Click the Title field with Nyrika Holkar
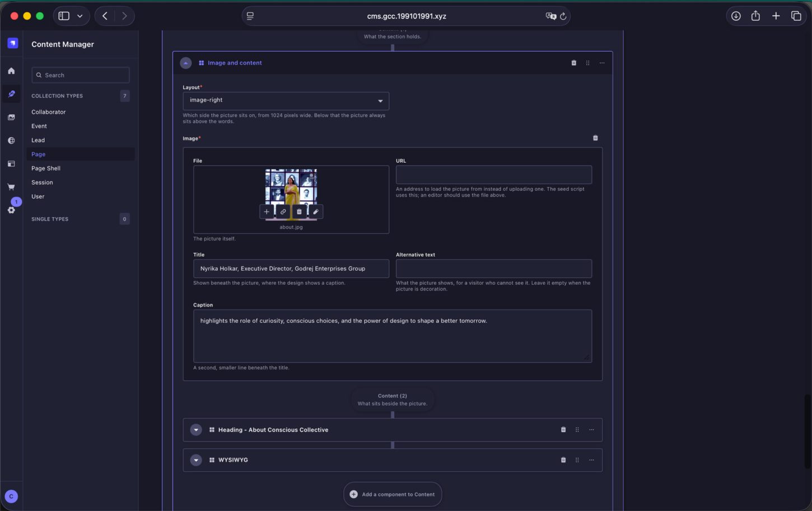This screenshot has width=812, height=511. click(291, 269)
